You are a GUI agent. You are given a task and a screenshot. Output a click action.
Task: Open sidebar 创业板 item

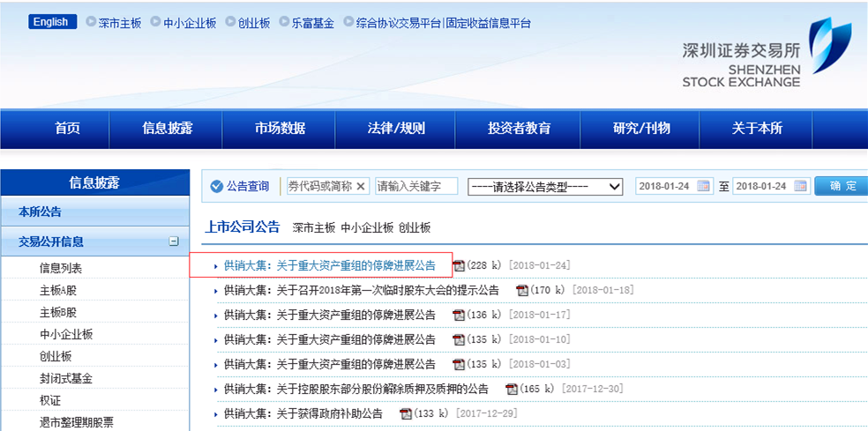[56, 356]
